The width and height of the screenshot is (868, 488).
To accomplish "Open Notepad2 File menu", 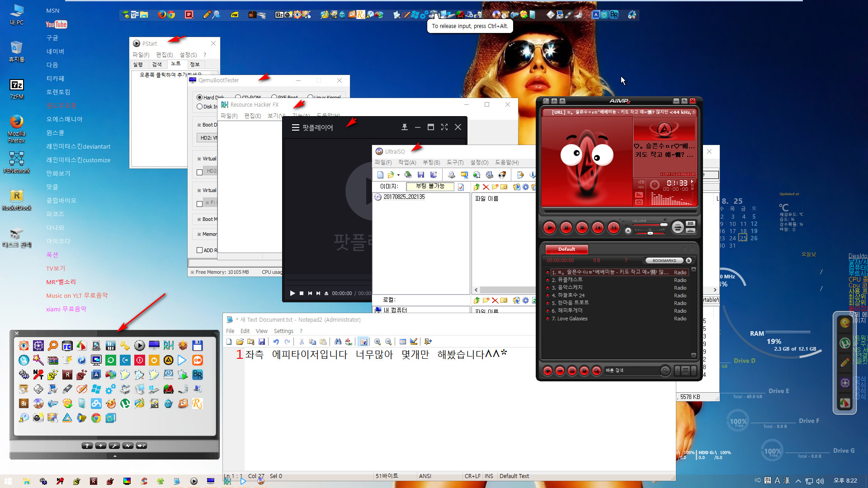I will tap(230, 331).
